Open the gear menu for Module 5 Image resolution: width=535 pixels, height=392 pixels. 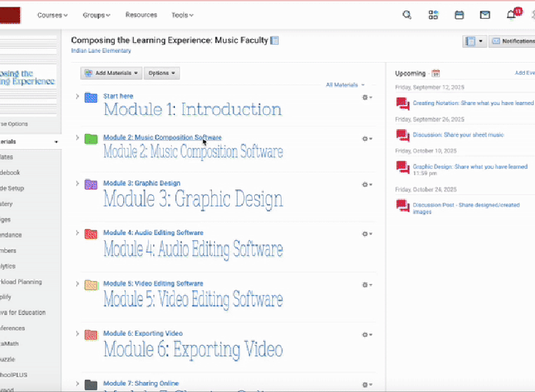(366, 285)
